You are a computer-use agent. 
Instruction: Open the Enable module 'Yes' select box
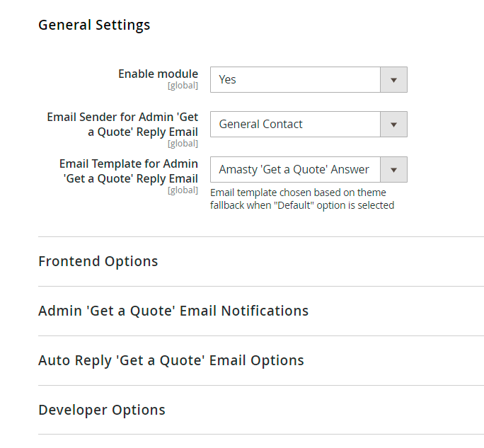tap(297, 80)
